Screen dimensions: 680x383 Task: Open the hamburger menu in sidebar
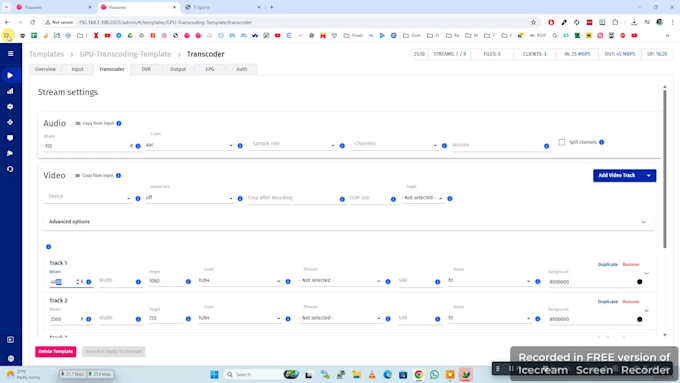pyautogui.click(x=10, y=54)
